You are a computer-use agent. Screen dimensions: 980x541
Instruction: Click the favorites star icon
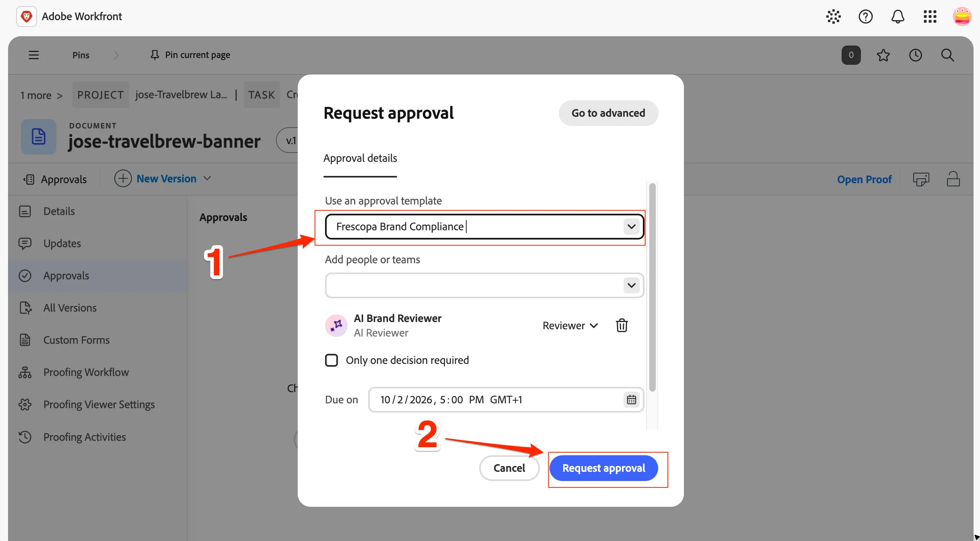[x=883, y=55]
